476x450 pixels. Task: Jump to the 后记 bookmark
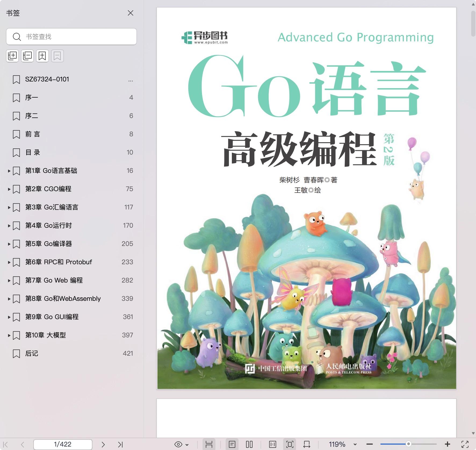point(32,353)
